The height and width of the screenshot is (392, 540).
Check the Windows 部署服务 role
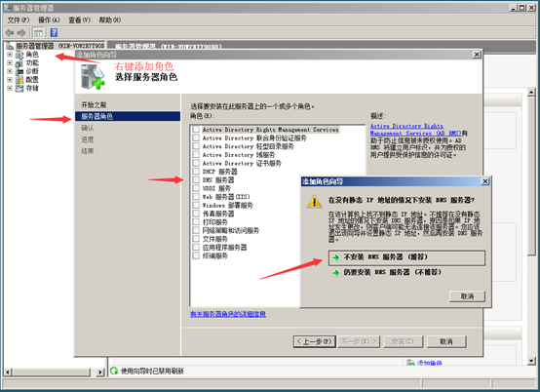[x=196, y=205]
